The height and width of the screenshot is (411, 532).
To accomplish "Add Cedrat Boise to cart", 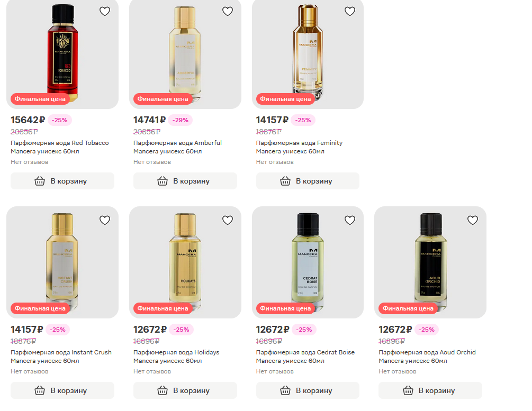I will point(308,390).
